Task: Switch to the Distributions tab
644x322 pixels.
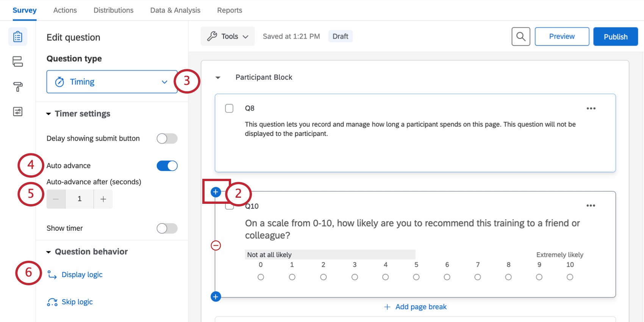Action: [113, 10]
